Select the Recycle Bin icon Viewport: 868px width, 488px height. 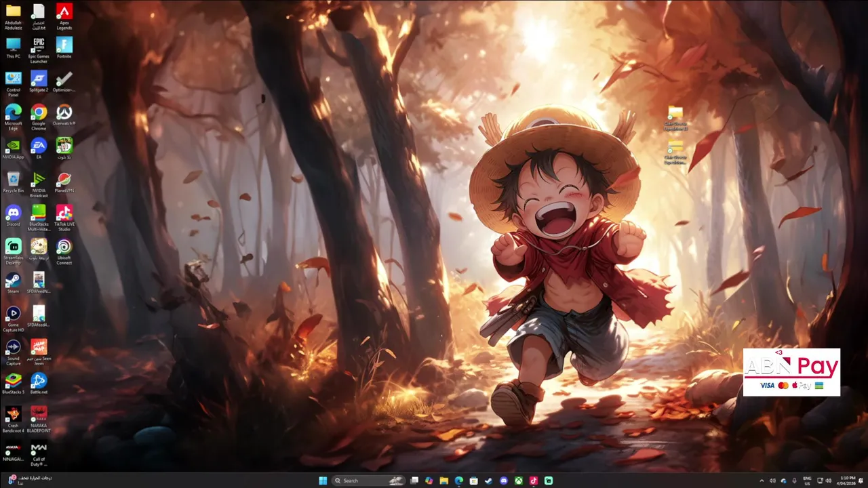pyautogui.click(x=13, y=182)
